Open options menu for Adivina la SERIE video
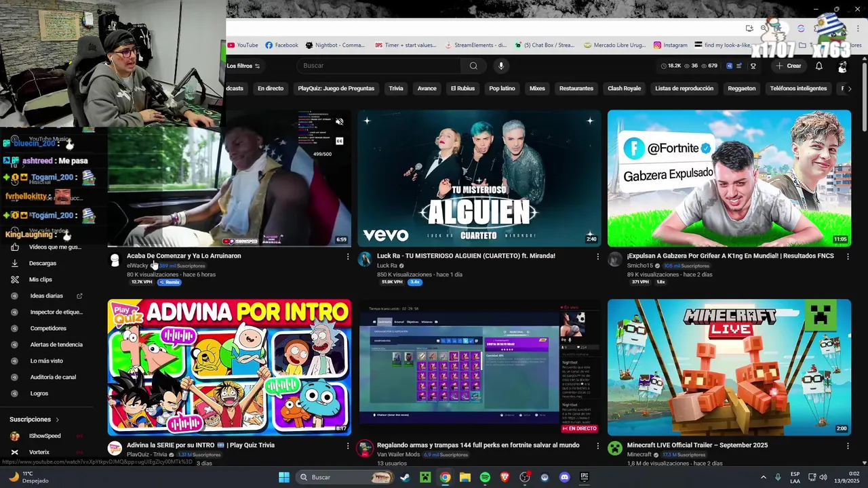This screenshot has height=488, width=868. [x=348, y=445]
